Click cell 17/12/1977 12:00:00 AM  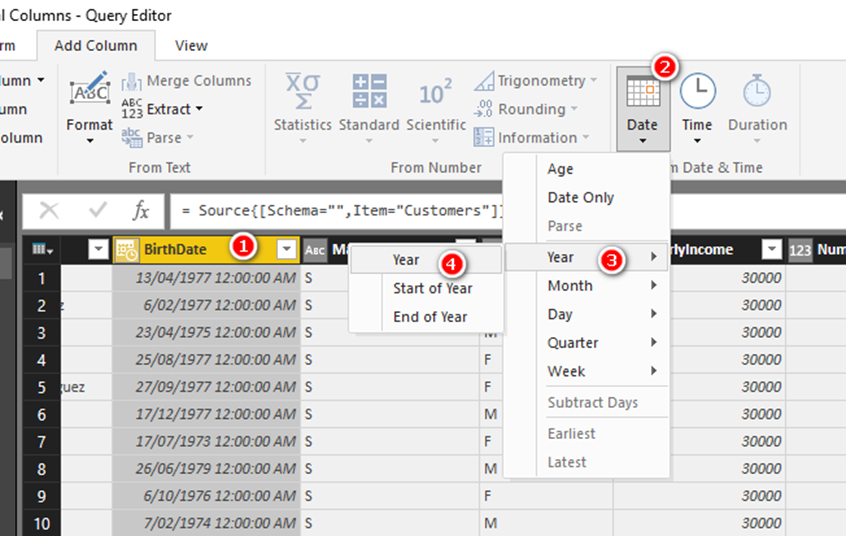pyautogui.click(x=206, y=415)
